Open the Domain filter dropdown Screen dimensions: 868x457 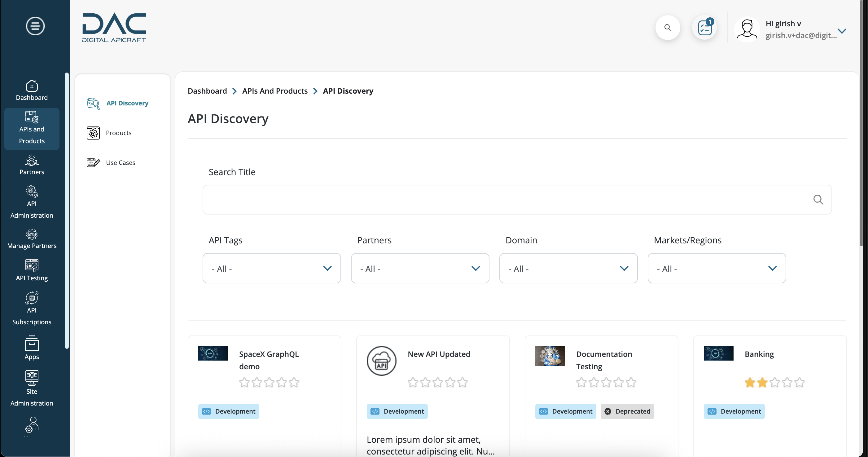(x=568, y=268)
